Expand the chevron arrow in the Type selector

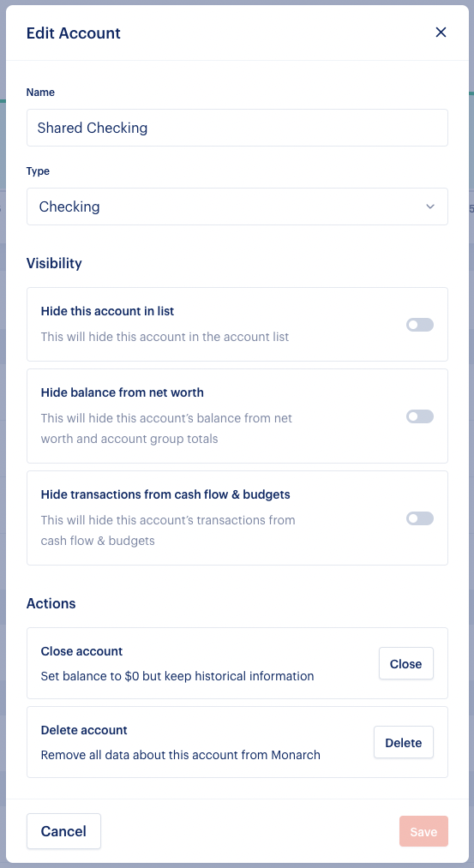[430, 207]
